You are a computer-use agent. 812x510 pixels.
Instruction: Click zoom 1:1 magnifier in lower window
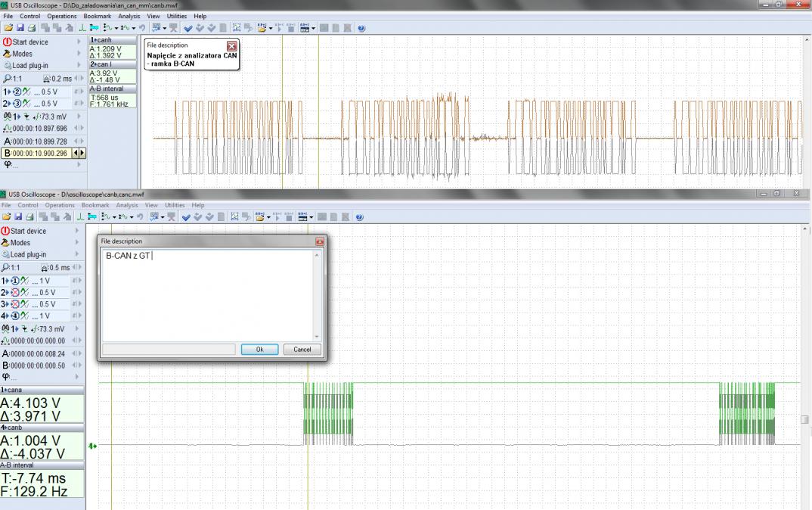pyautogui.click(x=5, y=268)
